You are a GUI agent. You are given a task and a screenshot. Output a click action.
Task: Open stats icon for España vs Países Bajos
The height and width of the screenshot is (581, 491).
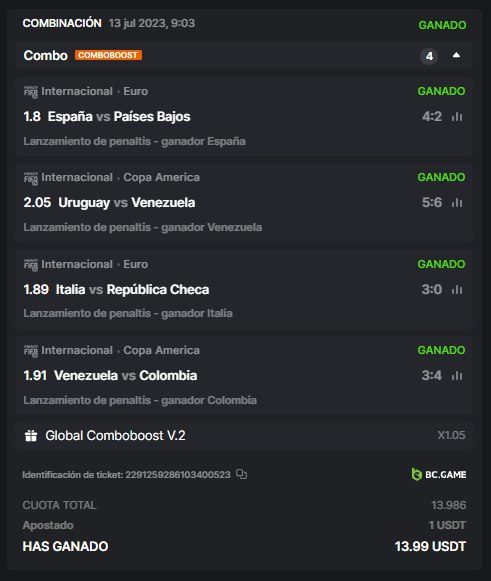point(457,117)
